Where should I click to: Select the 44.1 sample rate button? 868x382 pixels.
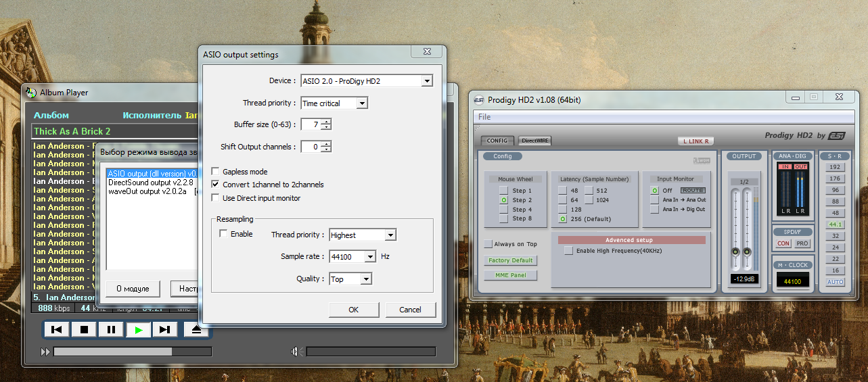click(835, 224)
